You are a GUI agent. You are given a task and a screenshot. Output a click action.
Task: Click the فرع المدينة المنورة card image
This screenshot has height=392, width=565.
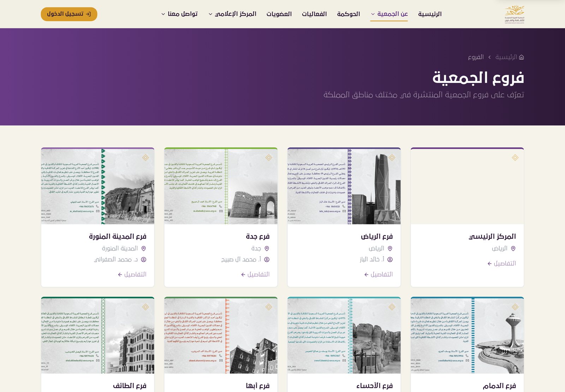pyautogui.click(x=97, y=186)
